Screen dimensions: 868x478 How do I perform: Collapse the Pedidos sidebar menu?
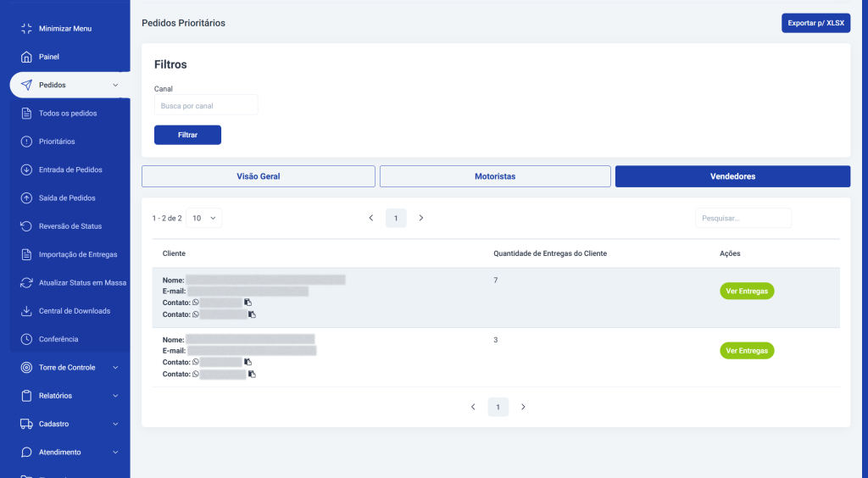click(115, 85)
